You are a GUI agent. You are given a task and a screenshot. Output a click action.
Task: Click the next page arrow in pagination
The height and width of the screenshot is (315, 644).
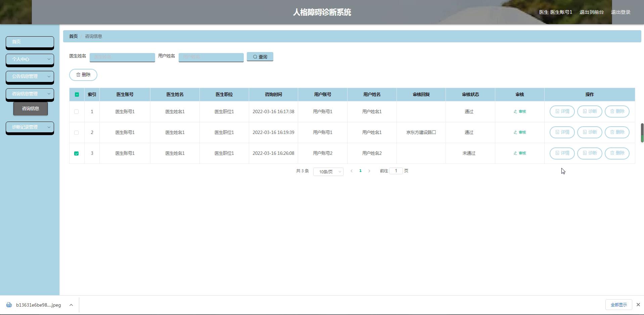[x=369, y=171]
